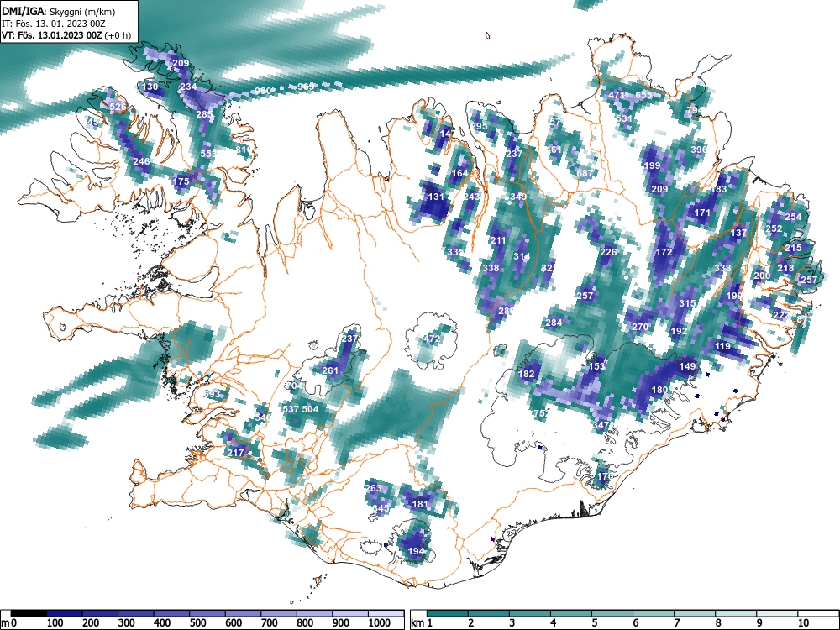Screen dimensions: 840x630
Task: Click the visibility value 270
Action: click(x=640, y=327)
